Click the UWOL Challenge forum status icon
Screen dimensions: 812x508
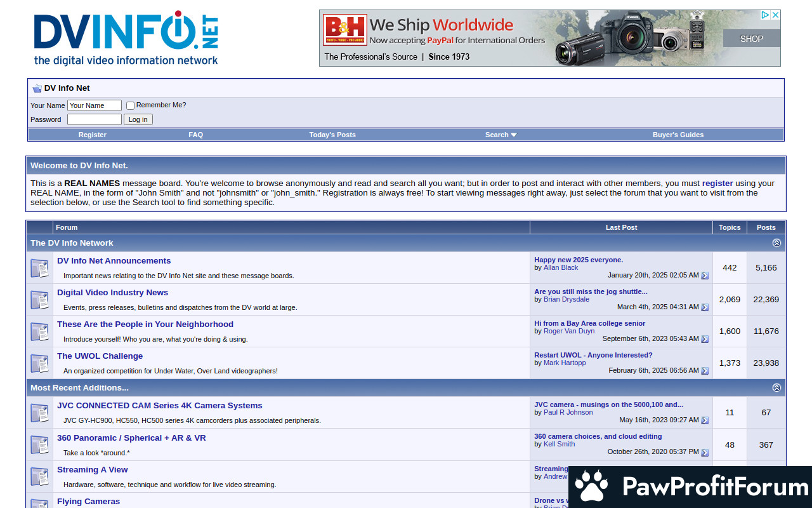click(39, 363)
